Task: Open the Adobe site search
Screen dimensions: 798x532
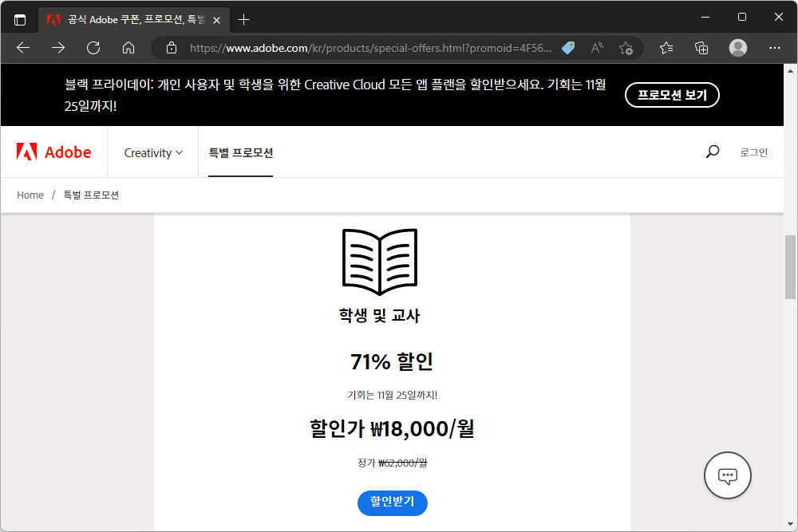Action: point(713,152)
